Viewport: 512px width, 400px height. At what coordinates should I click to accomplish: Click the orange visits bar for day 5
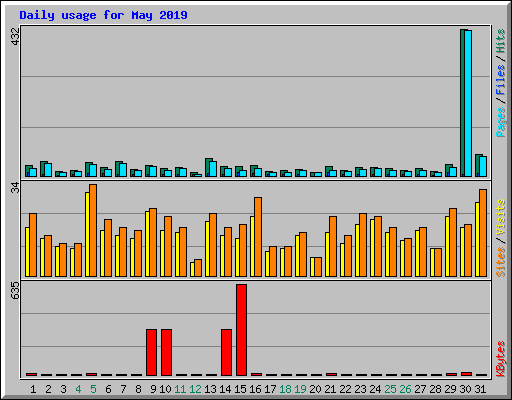(x=93, y=230)
